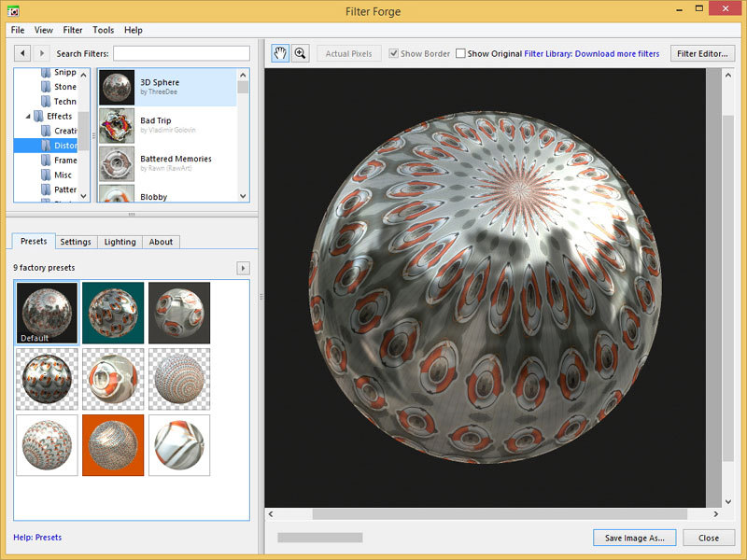This screenshot has height=560, width=747.
Task: Select the Battered Memories filter
Action: click(x=167, y=163)
